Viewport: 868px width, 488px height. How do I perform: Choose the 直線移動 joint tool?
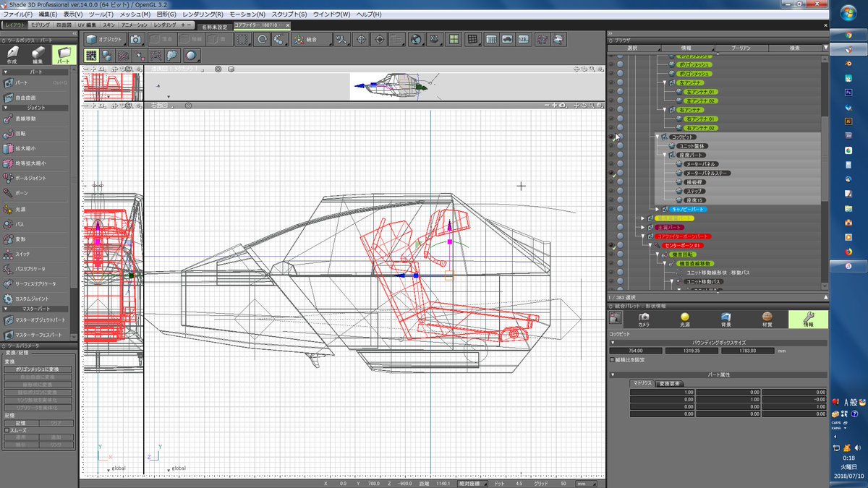(x=35, y=118)
